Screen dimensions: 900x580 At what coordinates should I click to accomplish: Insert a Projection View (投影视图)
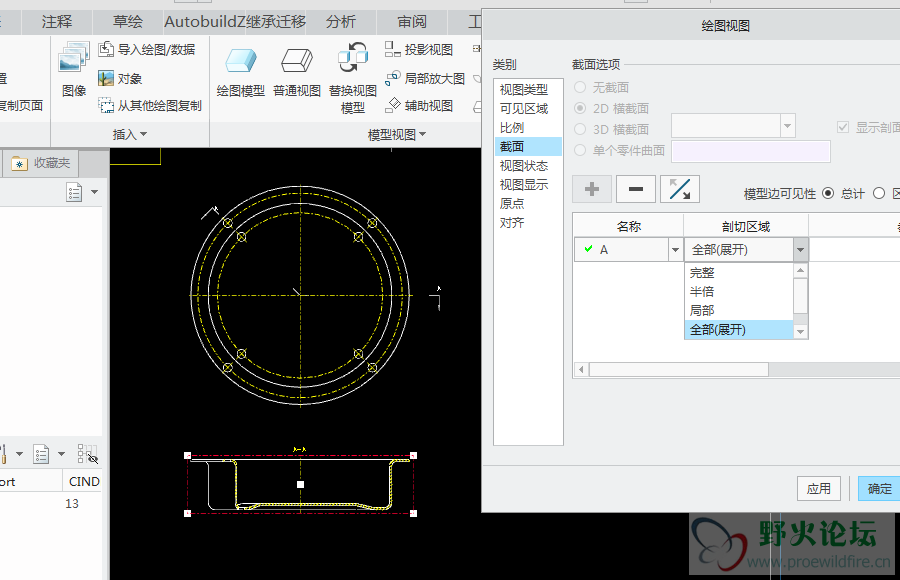click(x=419, y=49)
